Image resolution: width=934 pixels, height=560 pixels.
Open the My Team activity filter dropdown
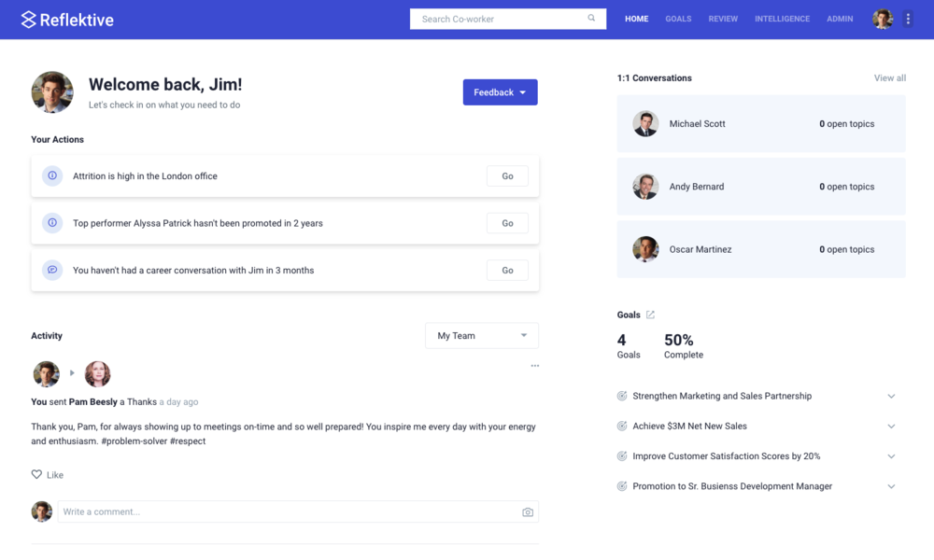point(481,335)
